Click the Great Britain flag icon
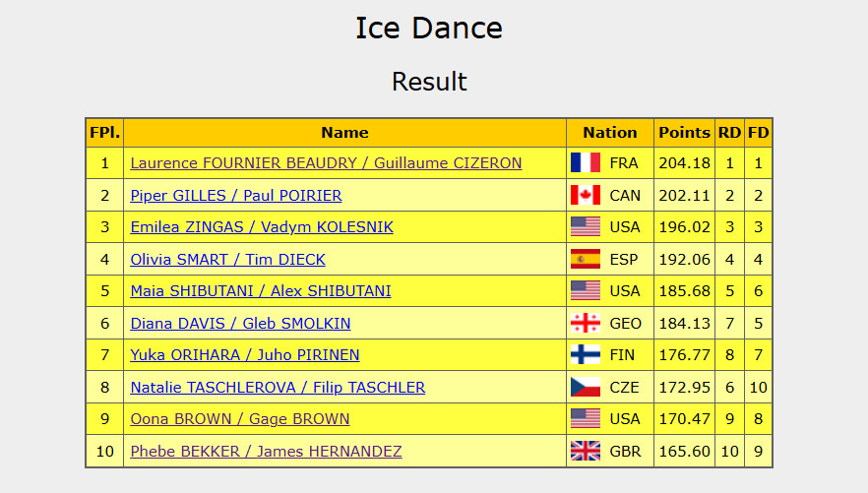 [x=585, y=452]
